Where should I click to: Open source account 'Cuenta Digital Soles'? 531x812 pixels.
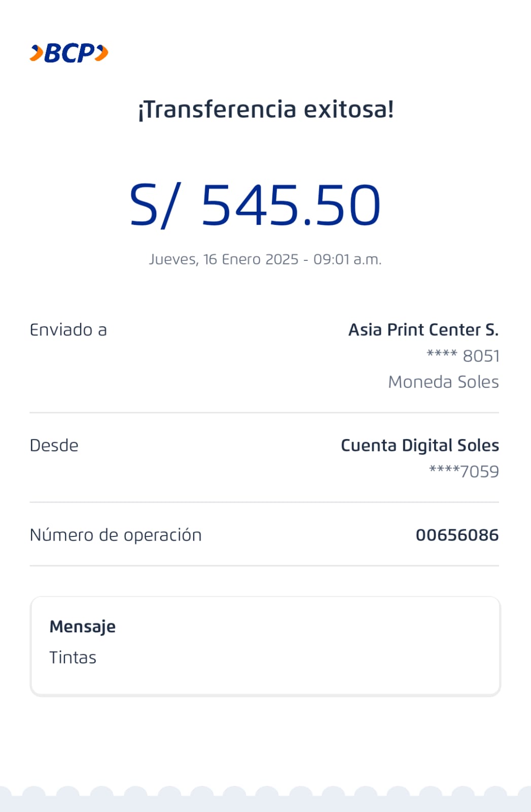pos(420,446)
